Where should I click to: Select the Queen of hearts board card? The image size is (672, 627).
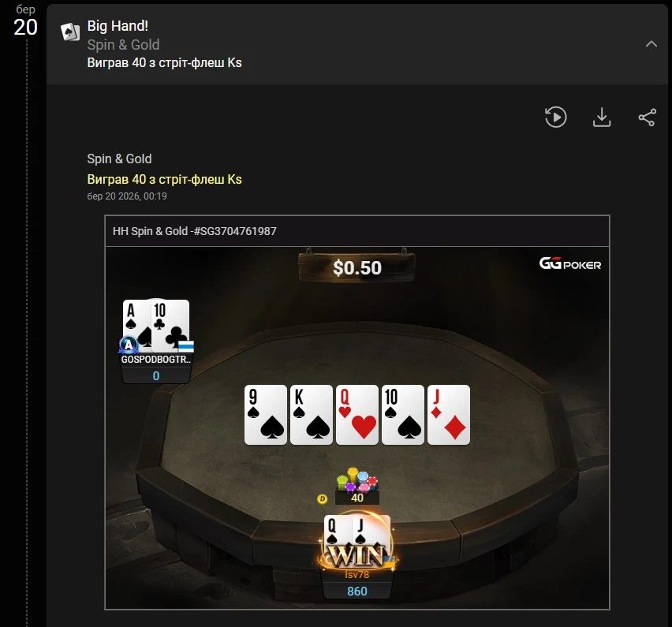tap(357, 415)
